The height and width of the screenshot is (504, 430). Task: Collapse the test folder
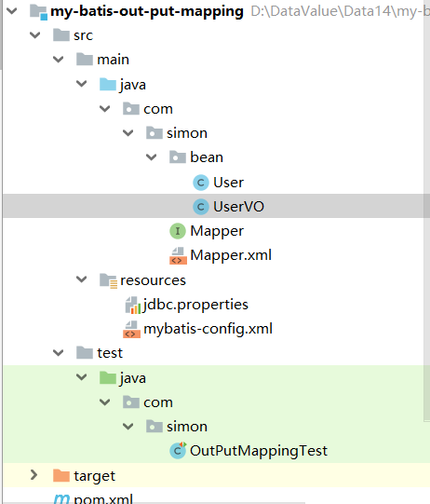click(x=58, y=353)
